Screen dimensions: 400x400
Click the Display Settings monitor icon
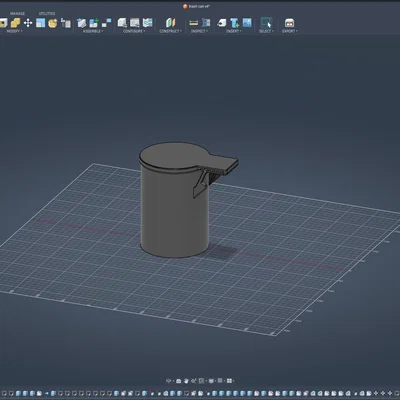(211, 381)
